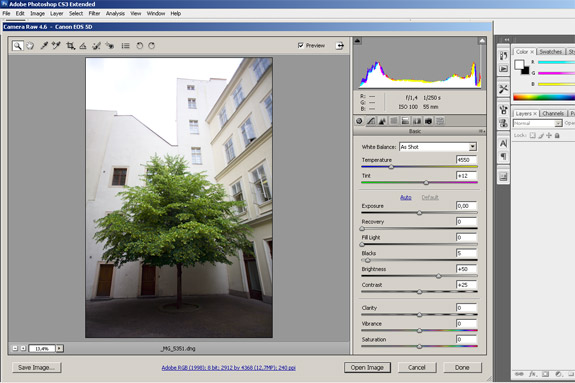Toggle lock position in Layers panel
Viewport: 575px width, 383px height.
click(x=549, y=136)
